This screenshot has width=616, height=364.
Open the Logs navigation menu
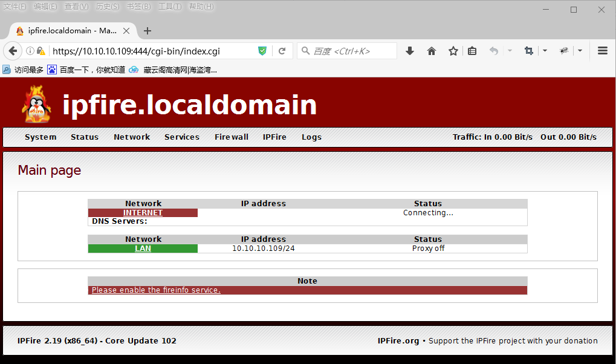(x=311, y=137)
